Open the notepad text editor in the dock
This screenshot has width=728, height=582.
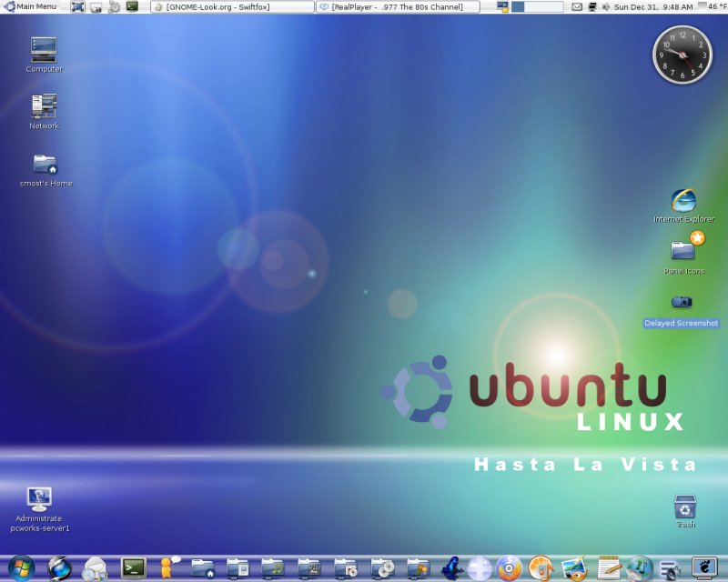coord(609,568)
